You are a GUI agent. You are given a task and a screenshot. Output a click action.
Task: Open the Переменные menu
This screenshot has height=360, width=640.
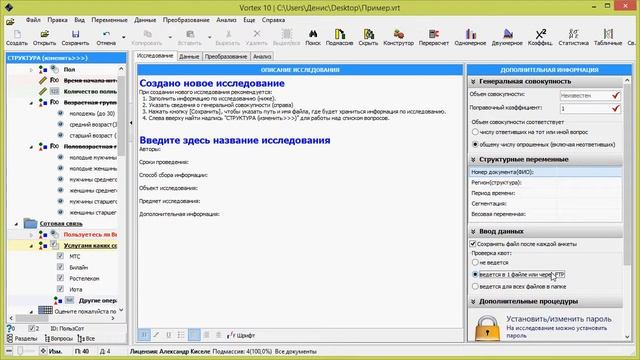(109, 20)
